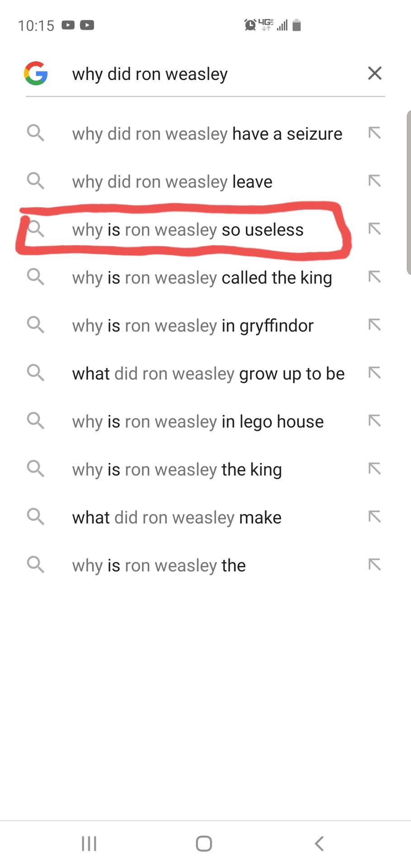Tap the arrow next to 'grow up to be'
This screenshot has width=411, height=868.
point(374,373)
